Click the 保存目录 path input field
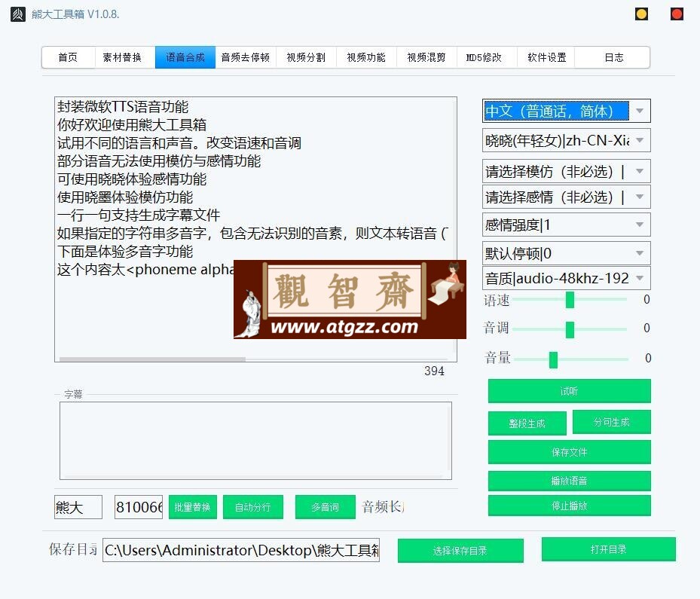This screenshot has width=700, height=599. pos(241,550)
